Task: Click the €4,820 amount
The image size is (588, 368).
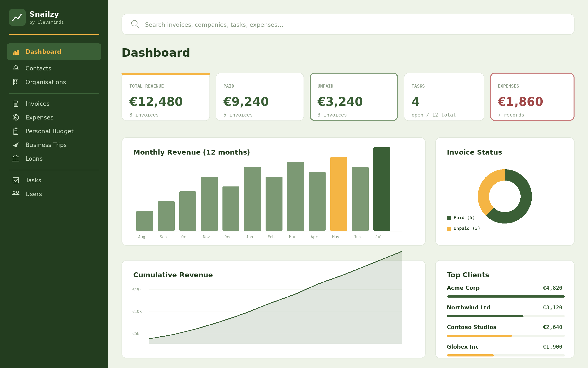Action: click(552, 288)
